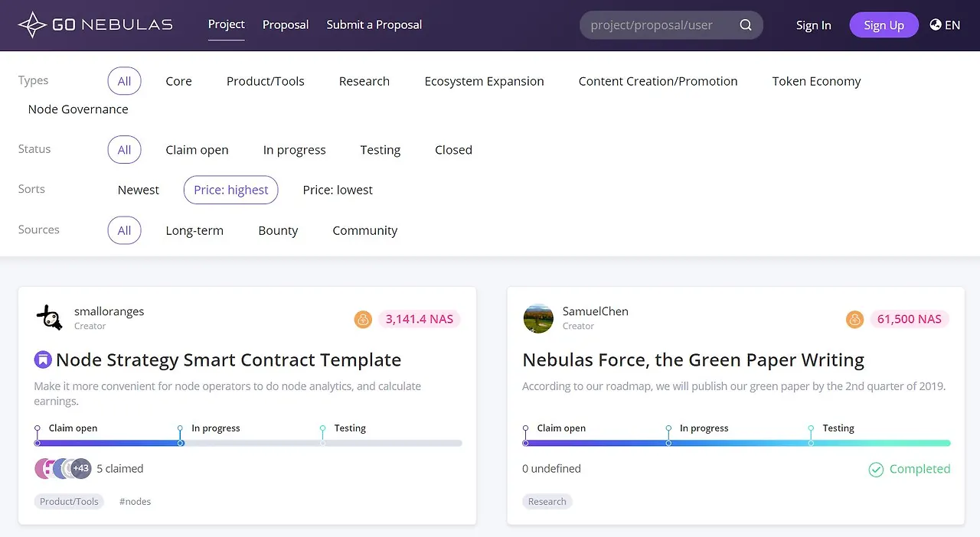This screenshot has width=980, height=537.
Task: Go to Submit a Proposal
Action: [x=374, y=24]
